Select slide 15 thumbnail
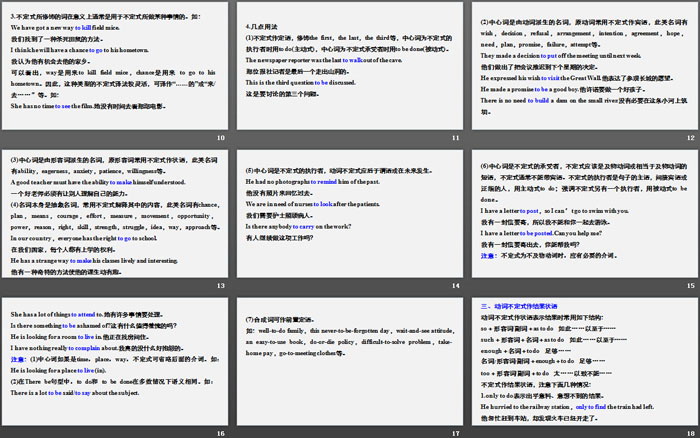Screen dimensions: 700x438 click(585, 213)
